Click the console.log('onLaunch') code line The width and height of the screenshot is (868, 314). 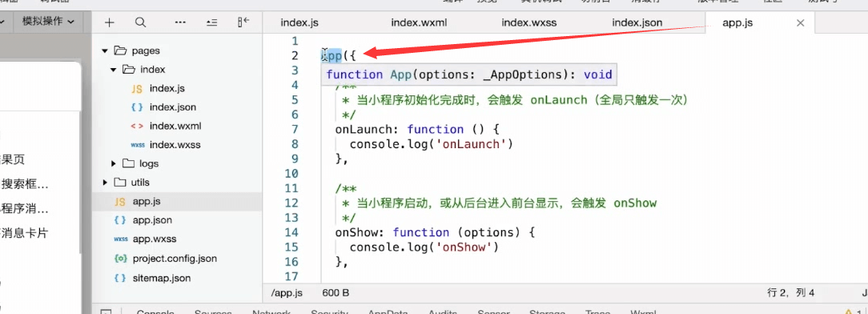432,144
